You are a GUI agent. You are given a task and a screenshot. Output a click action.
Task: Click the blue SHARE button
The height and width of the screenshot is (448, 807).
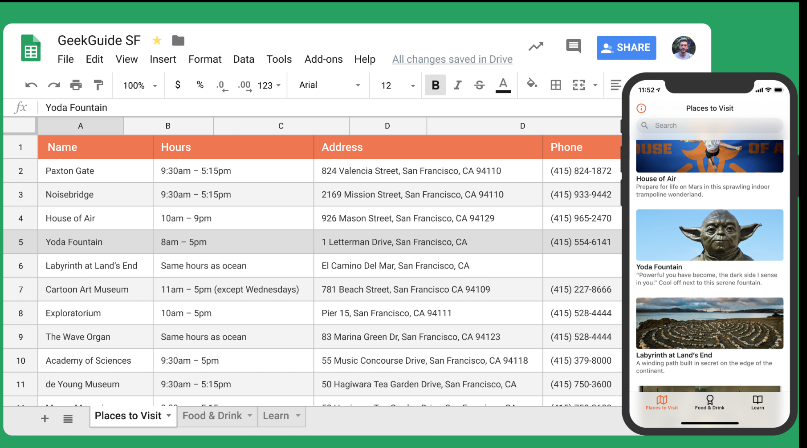(626, 47)
